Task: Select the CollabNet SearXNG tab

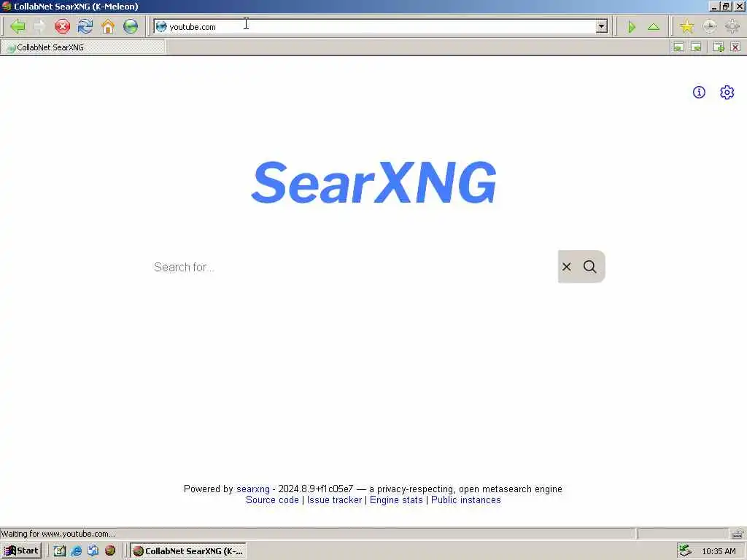Action: click(x=83, y=47)
